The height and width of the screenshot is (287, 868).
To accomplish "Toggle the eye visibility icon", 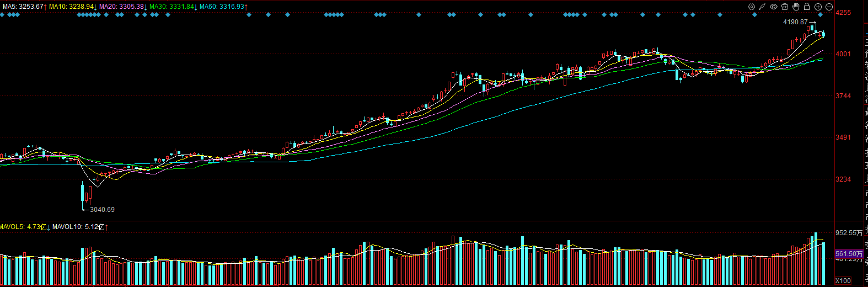I will [774, 7].
